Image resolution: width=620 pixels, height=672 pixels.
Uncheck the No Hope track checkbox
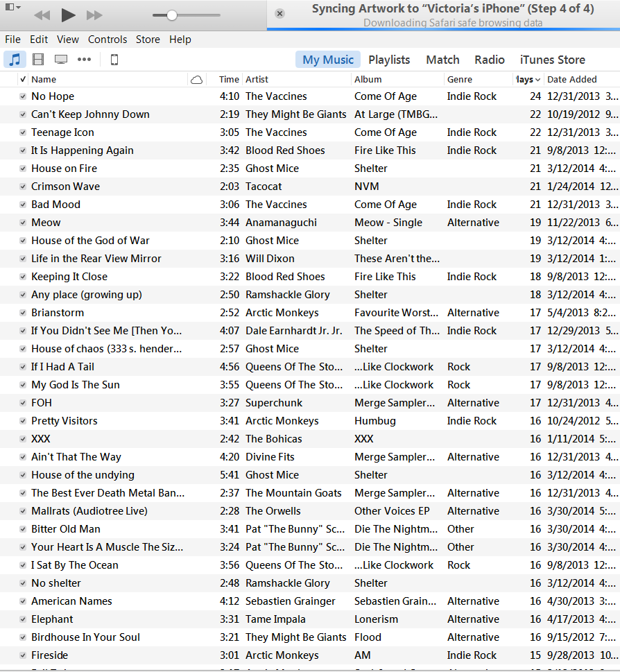[x=23, y=96]
